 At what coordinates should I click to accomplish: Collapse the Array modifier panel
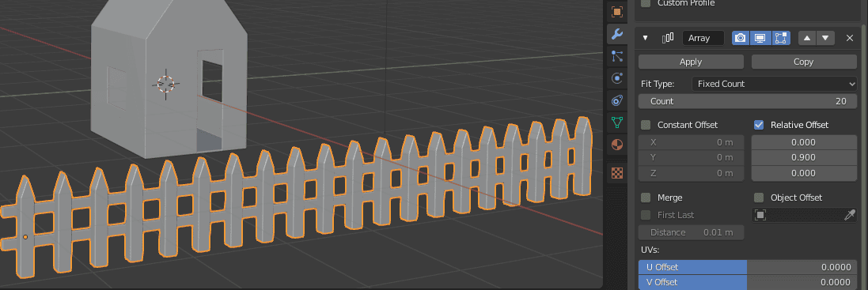[645, 38]
